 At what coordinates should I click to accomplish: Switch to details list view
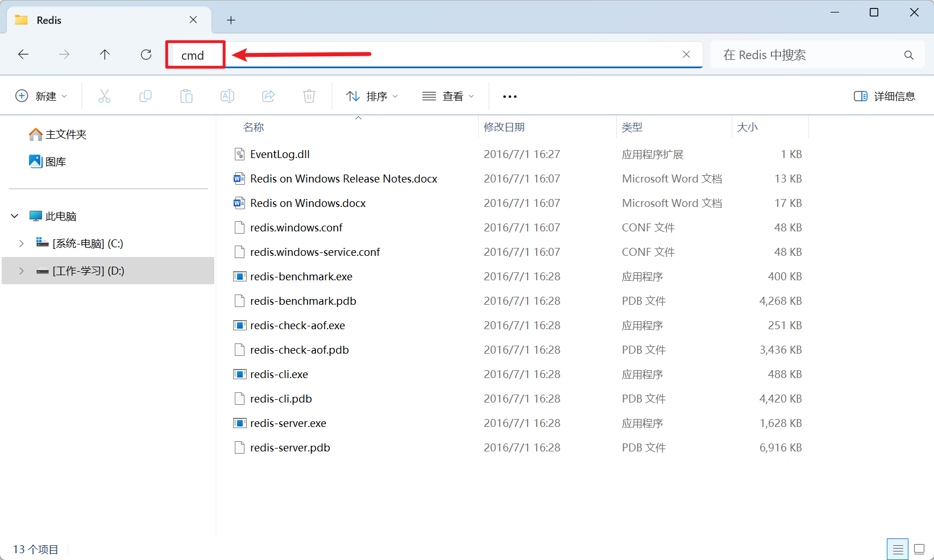tap(898, 549)
